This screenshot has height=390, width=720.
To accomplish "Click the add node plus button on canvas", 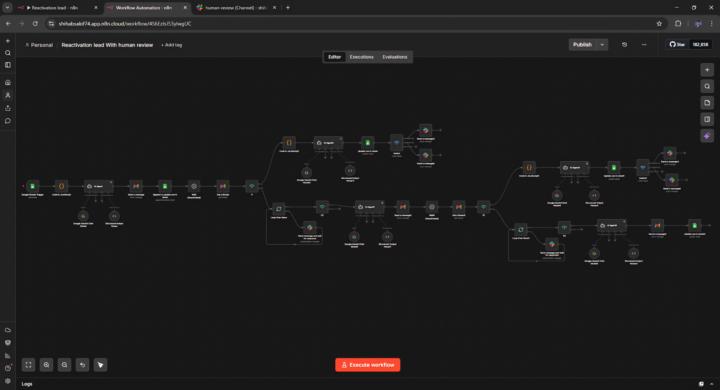I will point(707,70).
